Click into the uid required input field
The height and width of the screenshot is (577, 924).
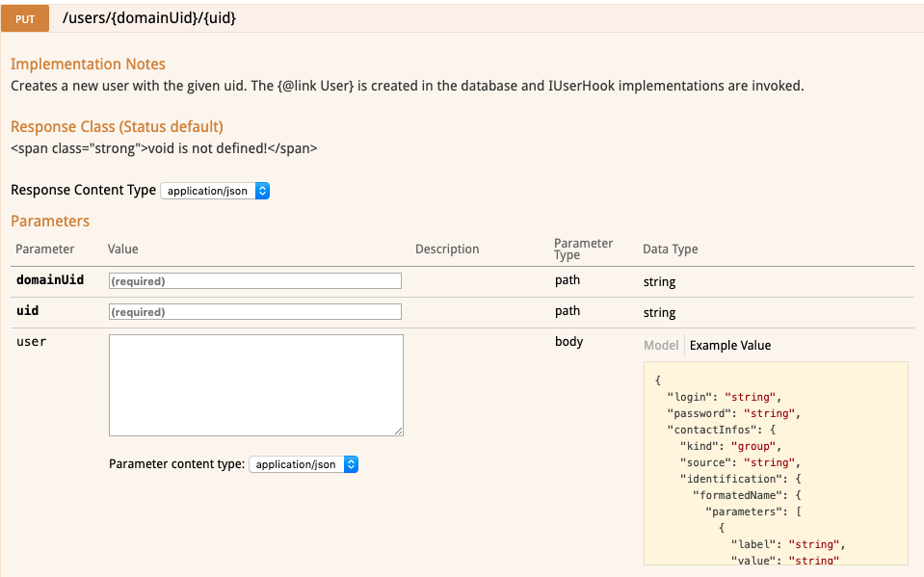coord(255,312)
